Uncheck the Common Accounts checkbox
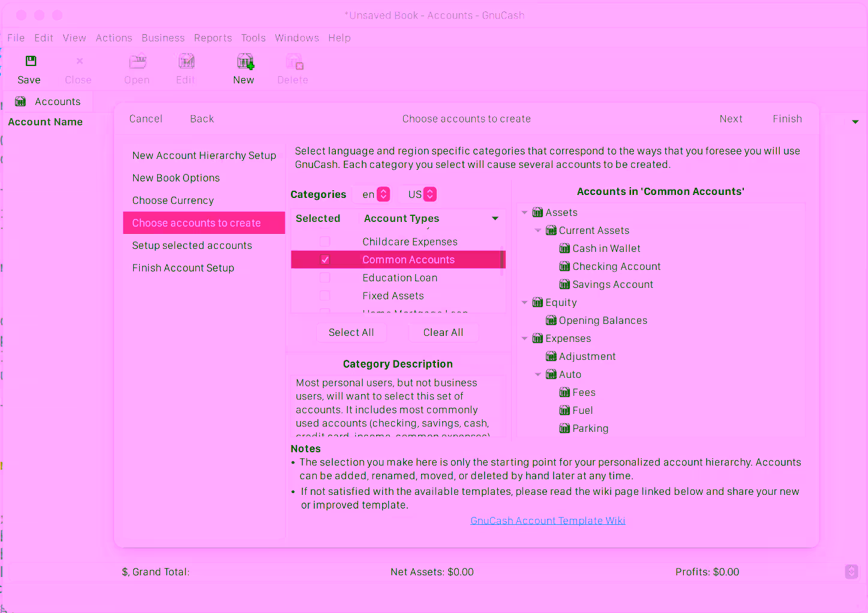The image size is (868, 613). (x=325, y=260)
